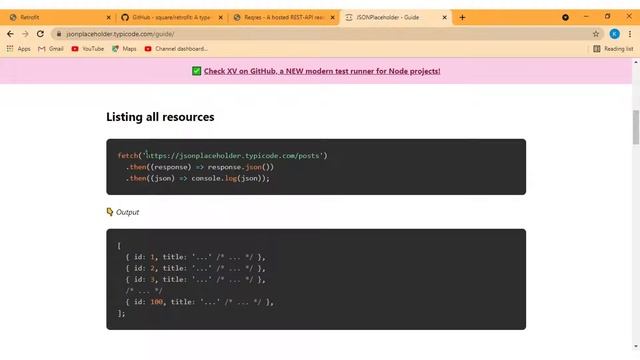Click the id: 100 output line
Image resolution: width=640 pixels, height=360 pixels.
[200, 302]
